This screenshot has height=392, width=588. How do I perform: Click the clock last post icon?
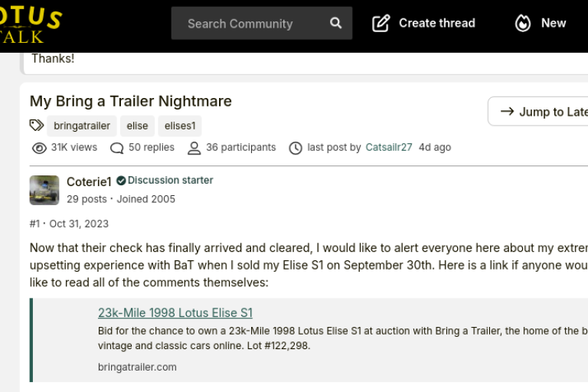tap(296, 149)
